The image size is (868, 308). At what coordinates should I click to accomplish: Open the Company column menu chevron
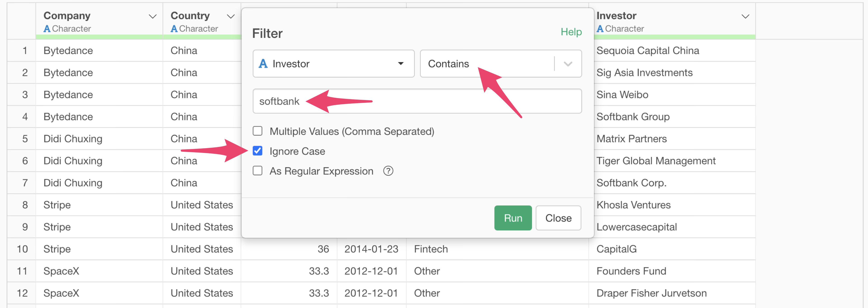point(153,16)
